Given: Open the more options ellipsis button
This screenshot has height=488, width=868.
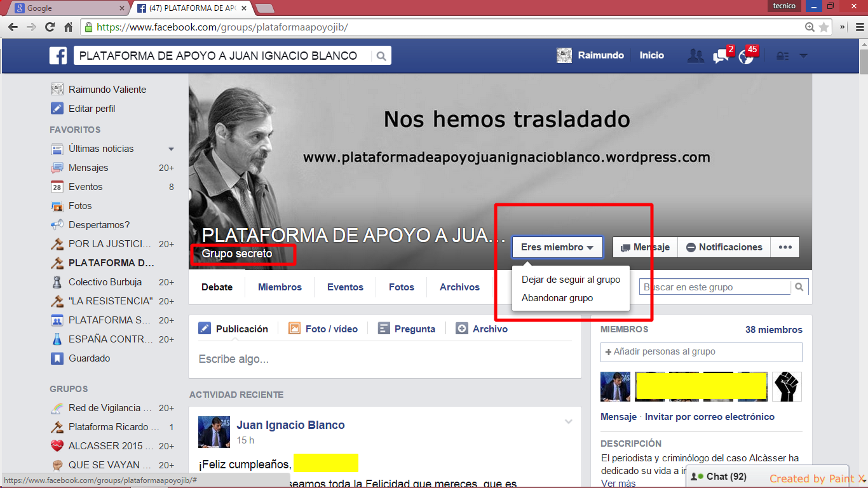Looking at the screenshot, I should [785, 247].
